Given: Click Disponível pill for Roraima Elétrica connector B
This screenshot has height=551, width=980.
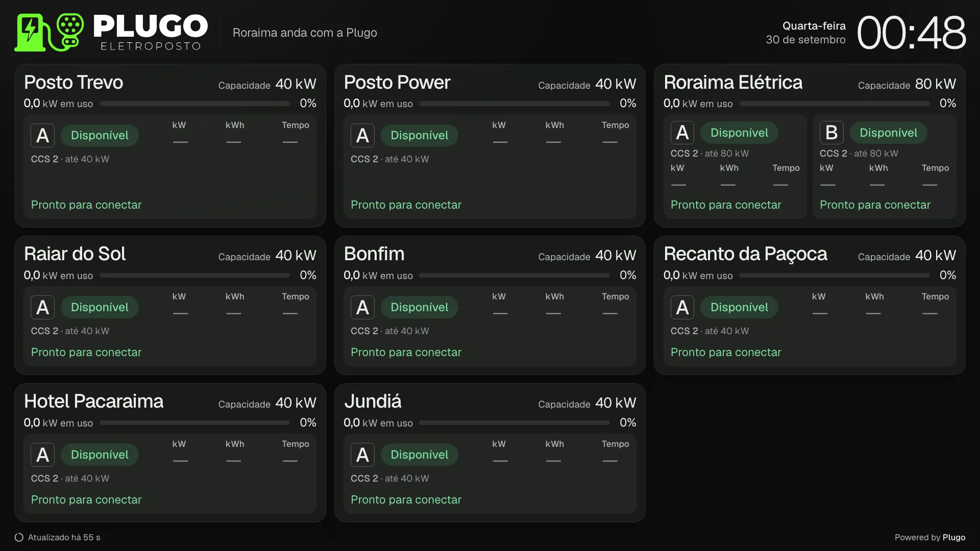Looking at the screenshot, I should click(889, 133).
